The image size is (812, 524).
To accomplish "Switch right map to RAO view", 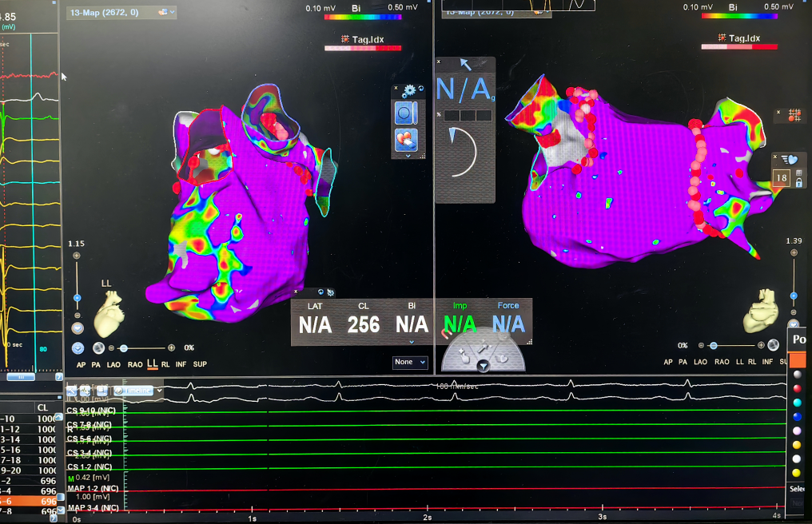I will (x=722, y=362).
